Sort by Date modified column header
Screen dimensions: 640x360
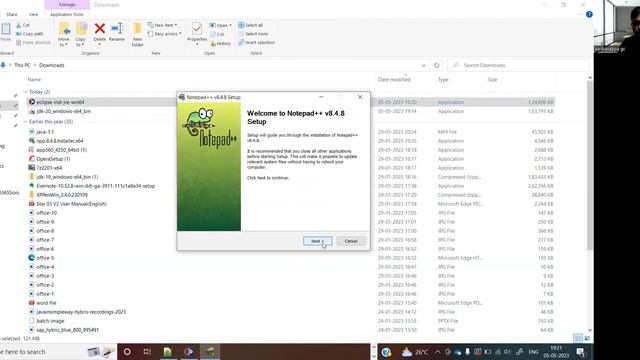(x=394, y=80)
